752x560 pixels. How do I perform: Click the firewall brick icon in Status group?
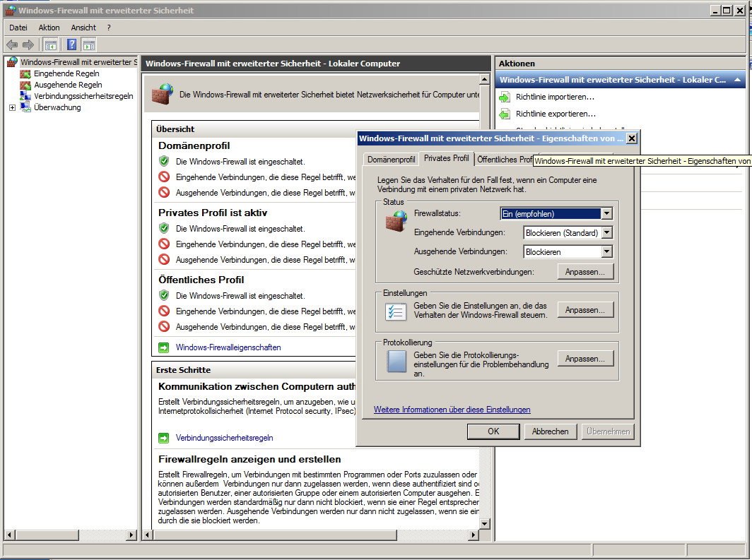(396, 220)
